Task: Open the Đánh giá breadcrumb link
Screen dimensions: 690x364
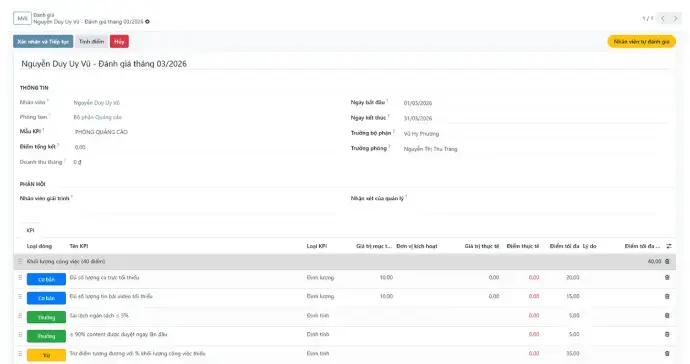Action: tap(44, 15)
